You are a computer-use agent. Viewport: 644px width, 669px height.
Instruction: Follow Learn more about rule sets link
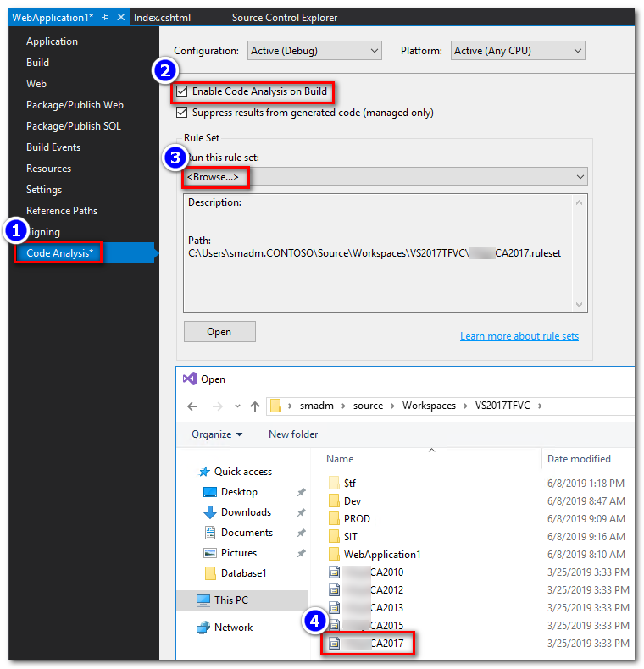tap(519, 336)
